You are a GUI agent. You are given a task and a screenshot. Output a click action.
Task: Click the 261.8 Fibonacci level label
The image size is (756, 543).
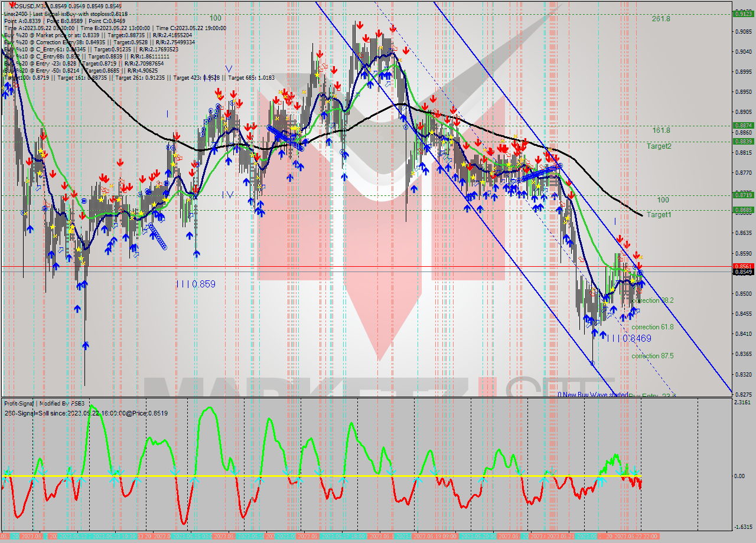tap(661, 18)
